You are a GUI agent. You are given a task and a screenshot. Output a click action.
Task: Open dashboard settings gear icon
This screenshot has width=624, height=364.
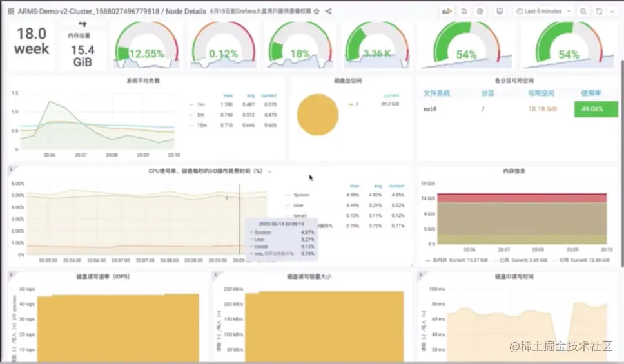click(480, 11)
